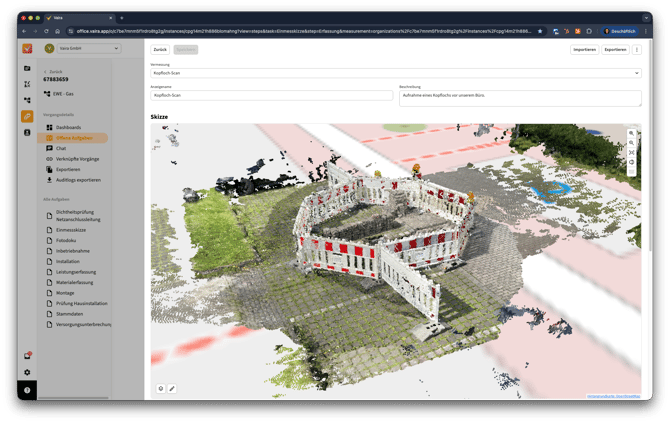Click the Speichern button
Image resolution: width=670 pixels, height=423 pixels.
point(185,50)
